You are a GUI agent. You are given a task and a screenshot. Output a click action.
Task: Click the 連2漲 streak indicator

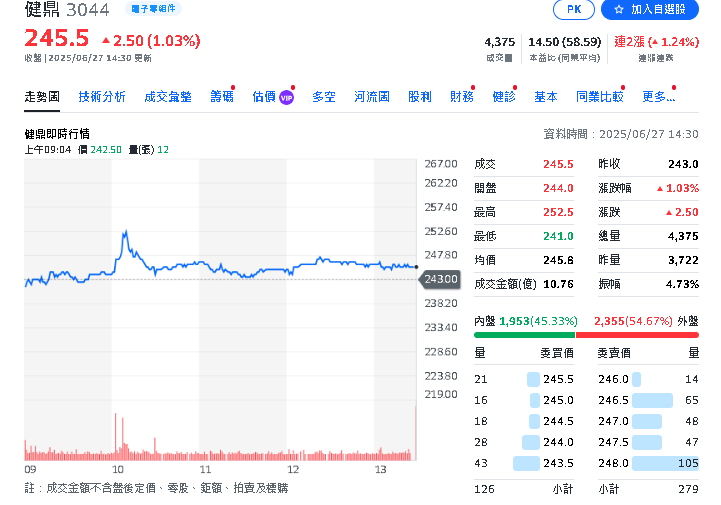pos(657,42)
